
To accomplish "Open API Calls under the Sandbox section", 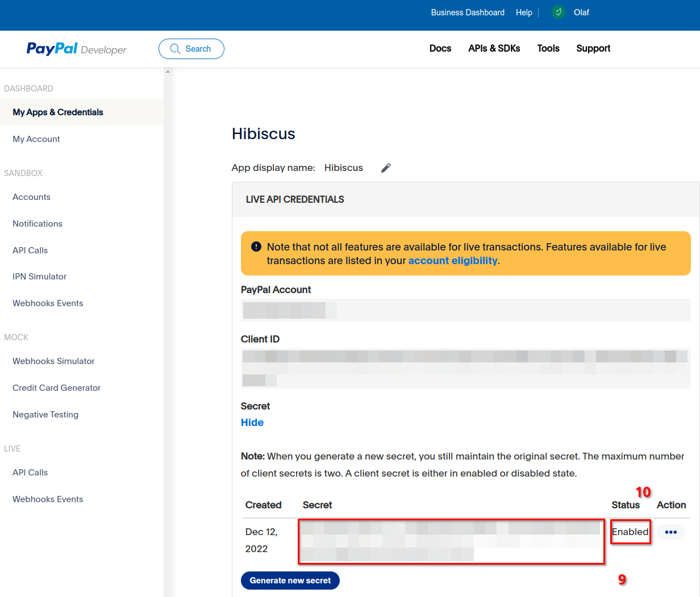I will (x=30, y=251).
